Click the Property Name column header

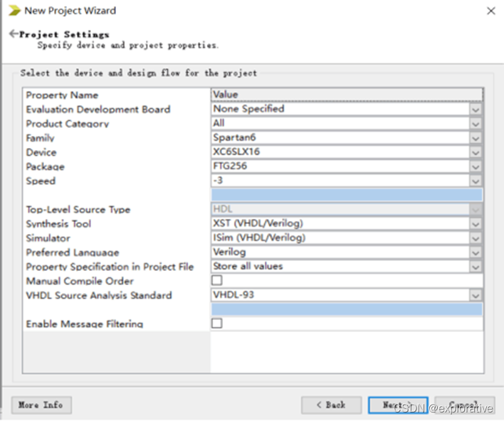pos(62,95)
